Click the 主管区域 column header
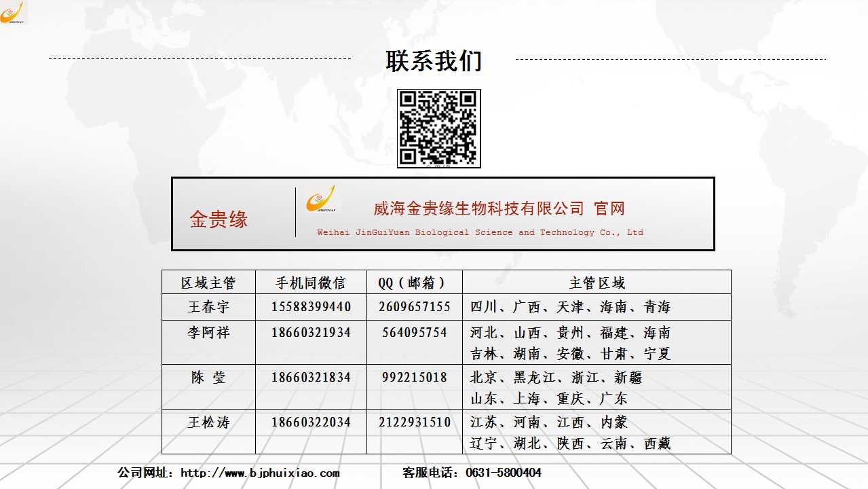Image resolution: width=868 pixels, height=489 pixels. (597, 283)
